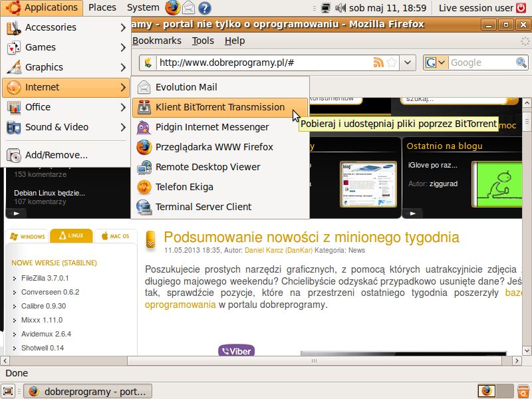
Task: Launch Telefon Ekiga
Action: pos(220,188)
